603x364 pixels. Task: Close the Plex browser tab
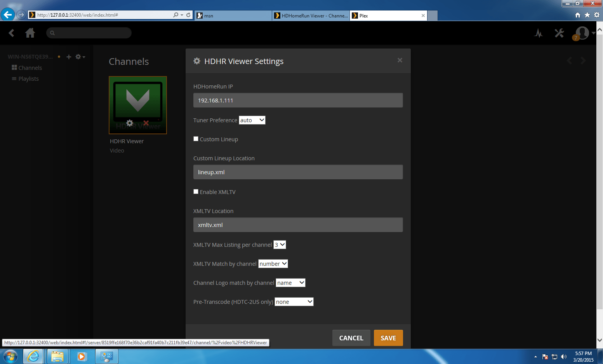[x=423, y=16]
